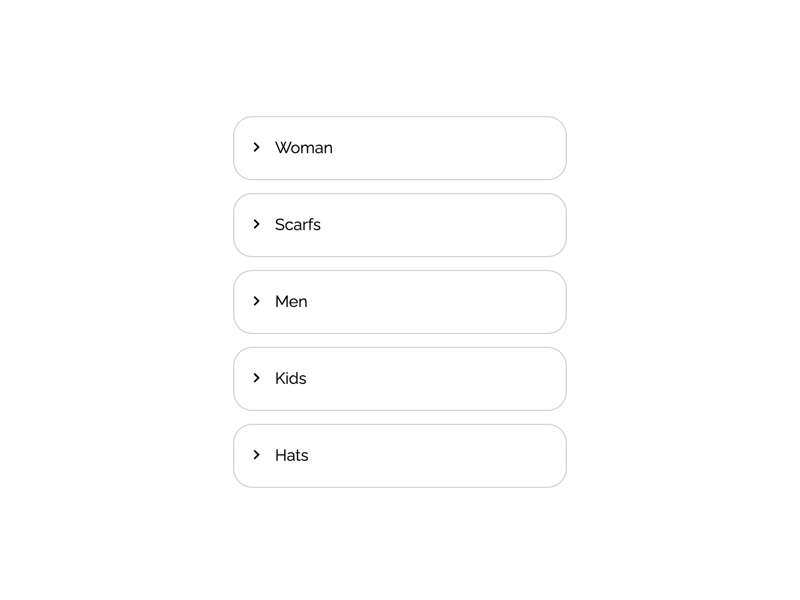The image size is (800, 600).
Task: Choose the Men category text
Action: click(291, 302)
